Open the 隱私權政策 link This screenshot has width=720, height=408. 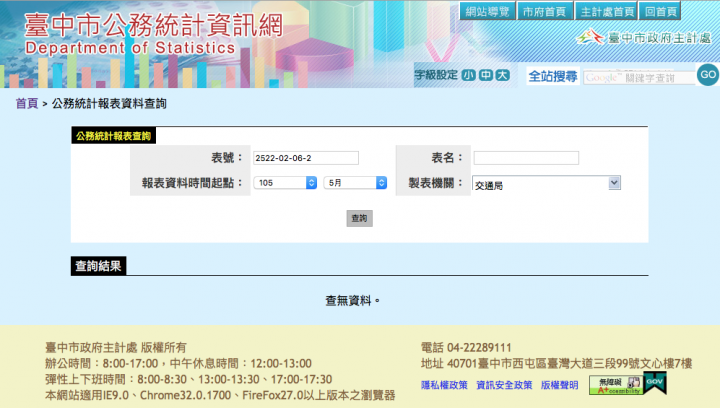click(444, 385)
